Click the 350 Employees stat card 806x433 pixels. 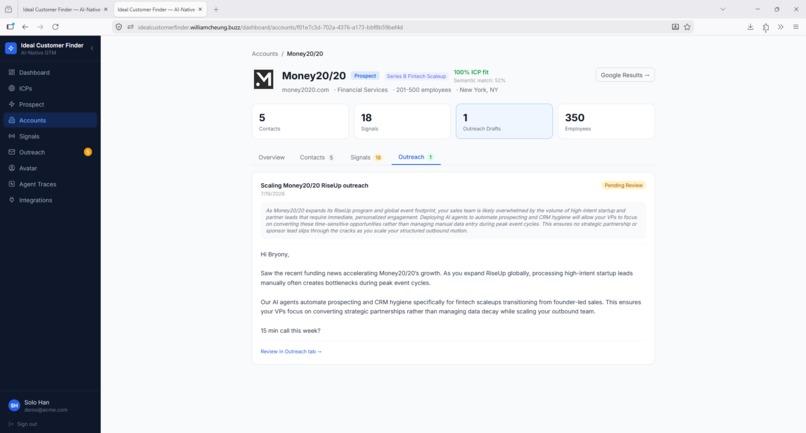pyautogui.click(x=607, y=121)
